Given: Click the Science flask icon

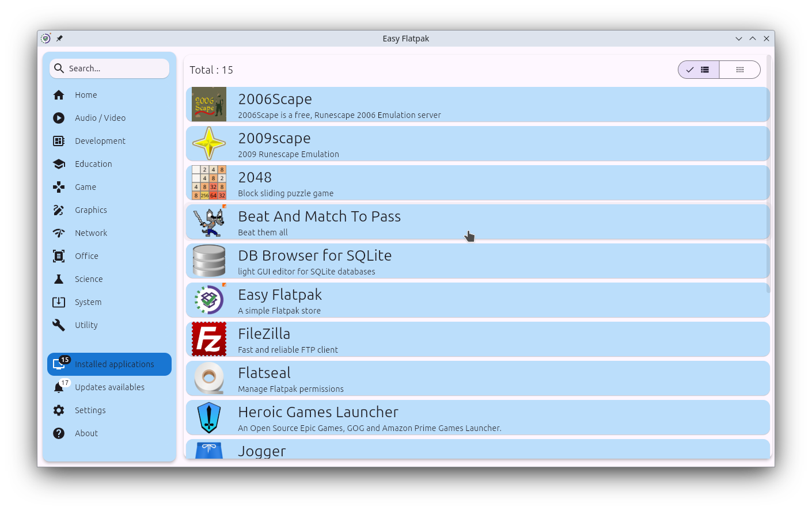Looking at the screenshot, I should tap(59, 279).
